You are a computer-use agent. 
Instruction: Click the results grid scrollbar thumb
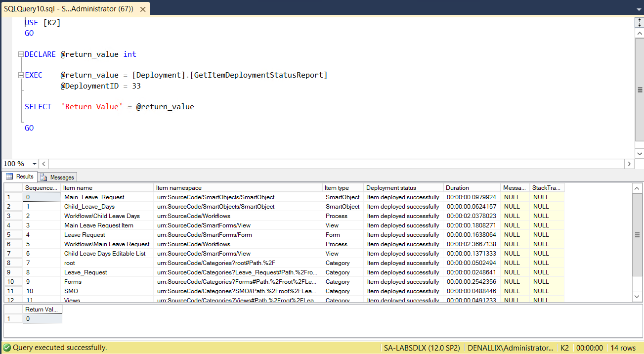(638, 235)
